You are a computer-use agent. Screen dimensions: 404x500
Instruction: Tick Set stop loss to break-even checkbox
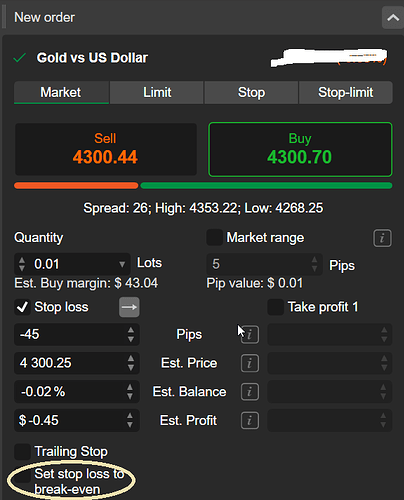pos(23,475)
